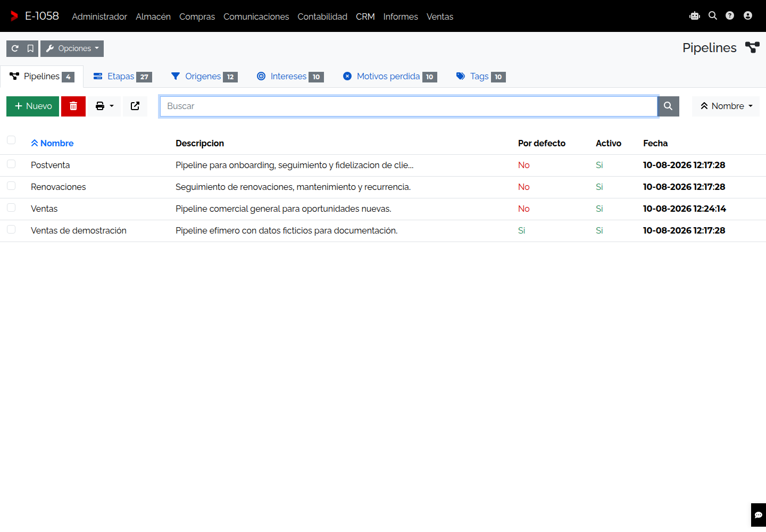
Task: Click the red E-1058 logo icon
Action: pos(14,16)
